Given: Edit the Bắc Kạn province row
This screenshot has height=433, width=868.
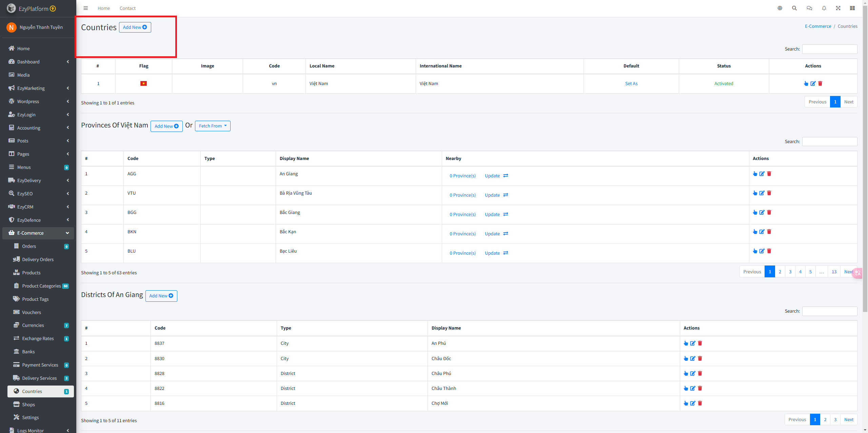Looking at the screenshot, I should click(x=762, y=232).
